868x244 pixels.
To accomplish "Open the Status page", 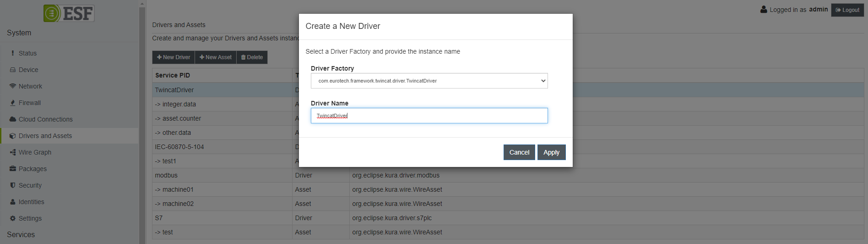I will click(x=27, y=53).
